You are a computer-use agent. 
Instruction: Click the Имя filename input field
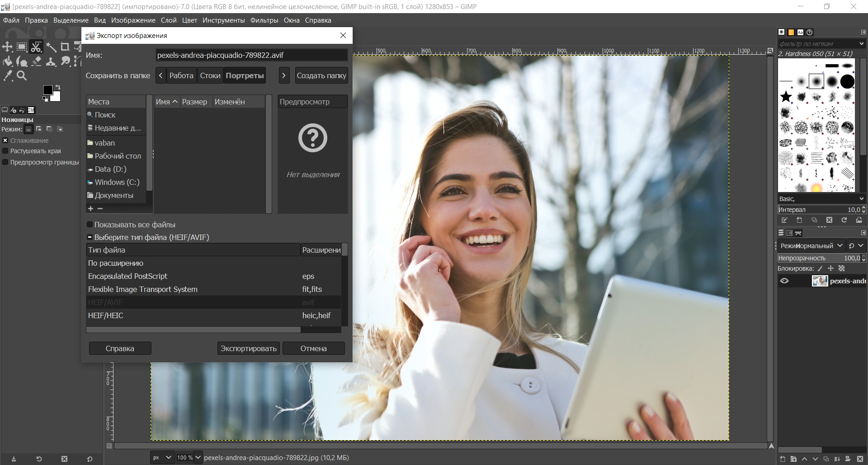251,55
